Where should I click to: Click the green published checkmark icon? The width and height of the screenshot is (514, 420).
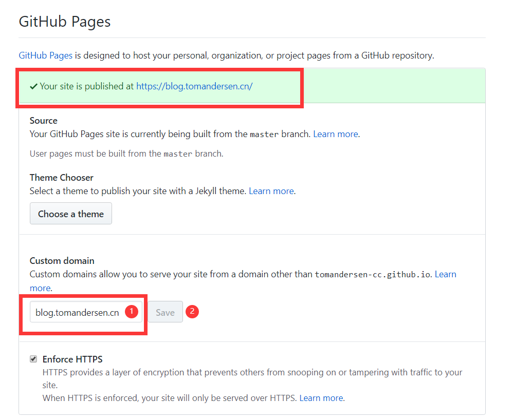tap(33, 86)
